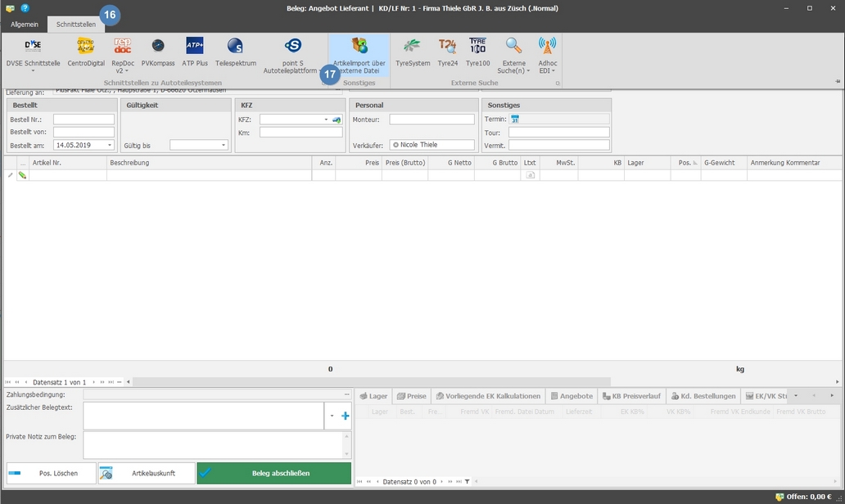Switch to the Allgemein ribbon tab
The width and height of the screenshot is (845, 504).
25,25
